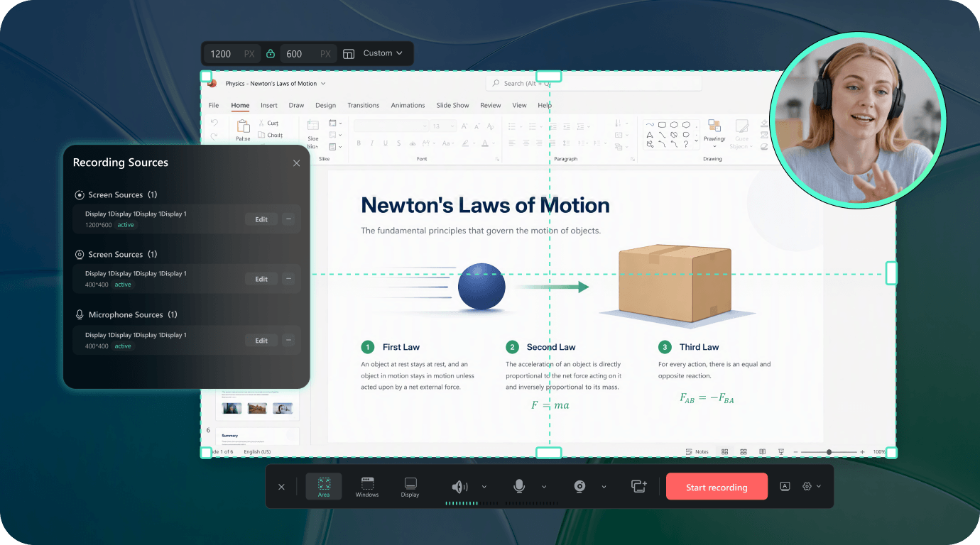Switch to the Slide Show ribbon tab
The image size is (980, 545).
(452, 105)
